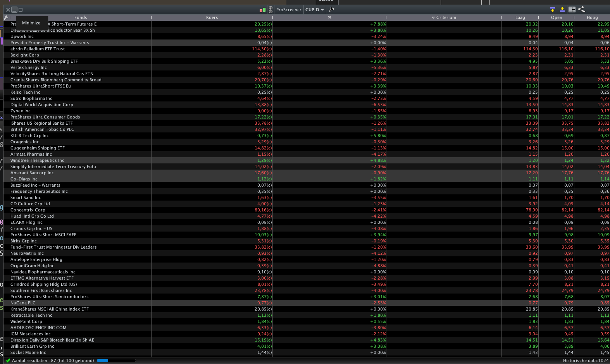This screenshot has width=610, height=364.
Task: Click the yellow down-arrow import icon
Action: click(553, 10)
